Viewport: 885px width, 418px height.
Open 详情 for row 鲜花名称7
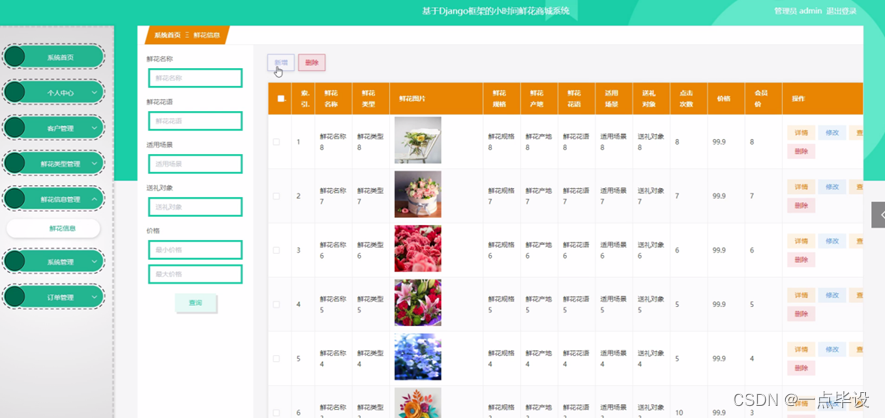(x=801, y=187)
